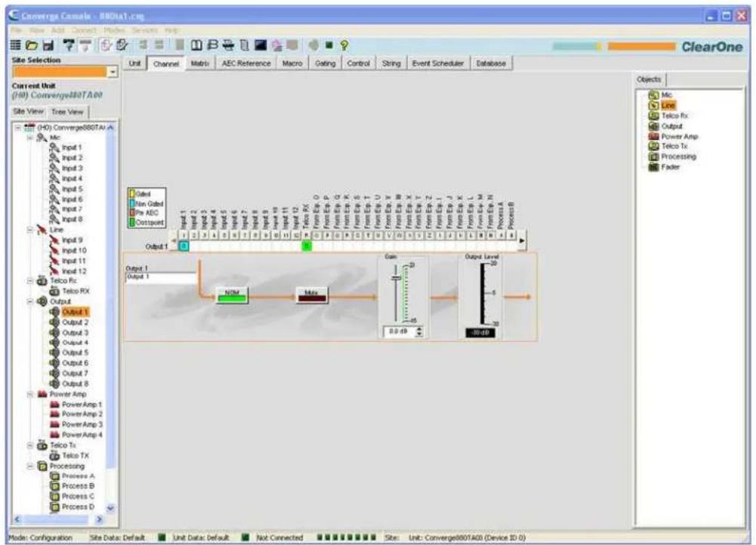Click the printer toolbar icon
756x545 pixels.
coord(228,45)
